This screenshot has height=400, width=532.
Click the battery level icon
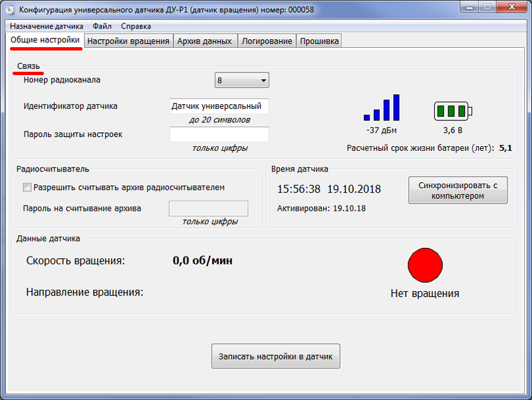[x=453, y=111]
